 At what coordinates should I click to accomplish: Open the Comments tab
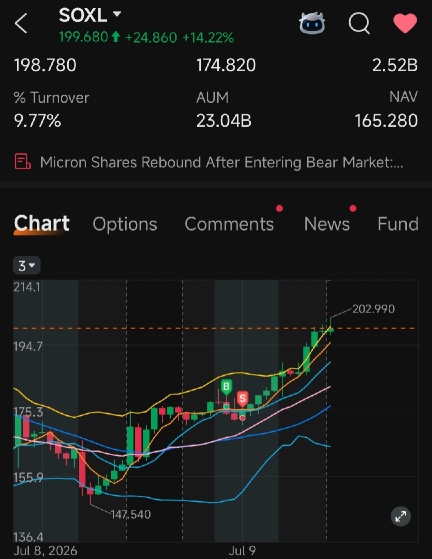pos(229,224)
